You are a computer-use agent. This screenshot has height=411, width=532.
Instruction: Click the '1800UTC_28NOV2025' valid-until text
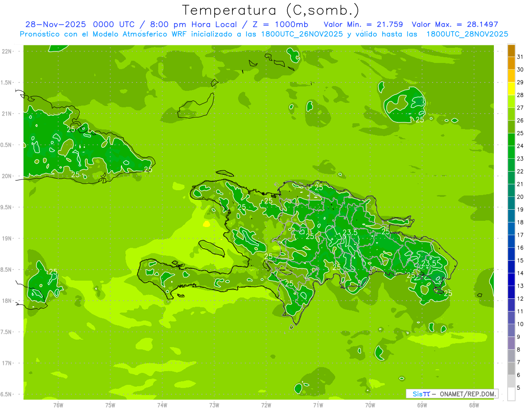pos(467,34)
